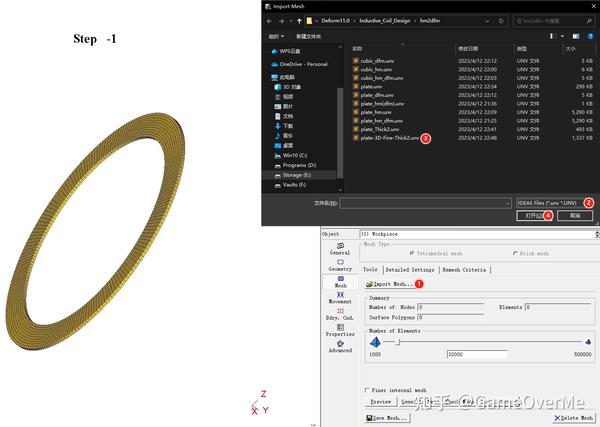This screenshot has height=427, width=600.
Task: Open the Mesh section icon
Action: [341, 279]
